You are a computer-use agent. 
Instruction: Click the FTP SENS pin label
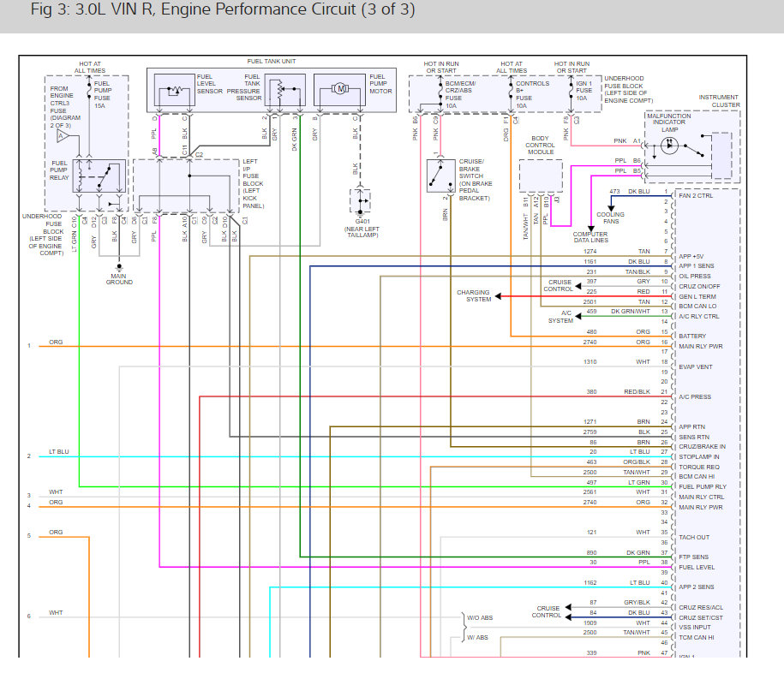(x=693, y=557)
